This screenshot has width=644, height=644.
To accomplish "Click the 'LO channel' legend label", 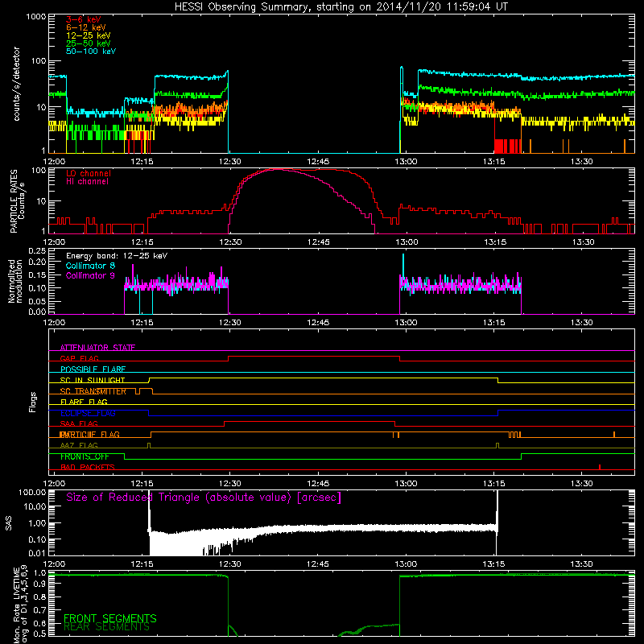I will 89,173.
